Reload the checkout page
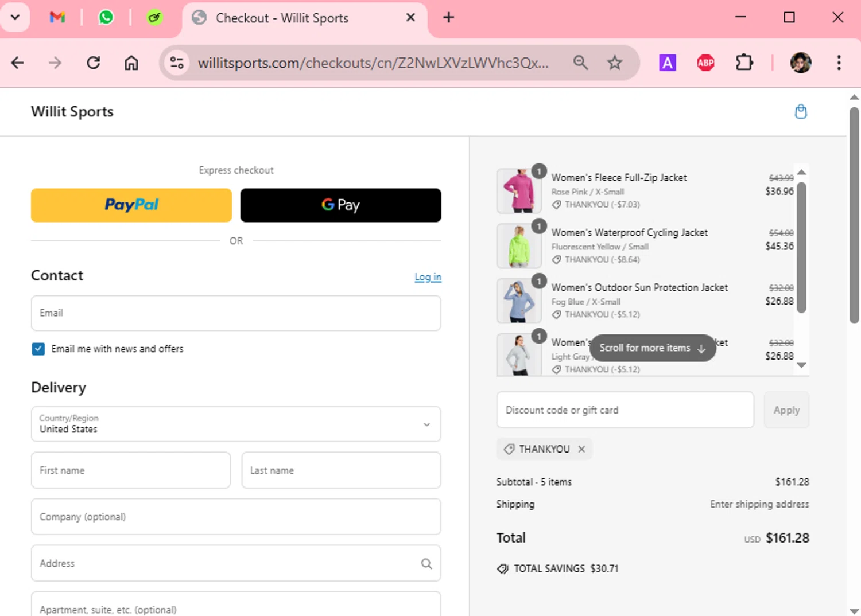This screenshot has width=861, height=616. pyautogui.click(x=94, y=63)
